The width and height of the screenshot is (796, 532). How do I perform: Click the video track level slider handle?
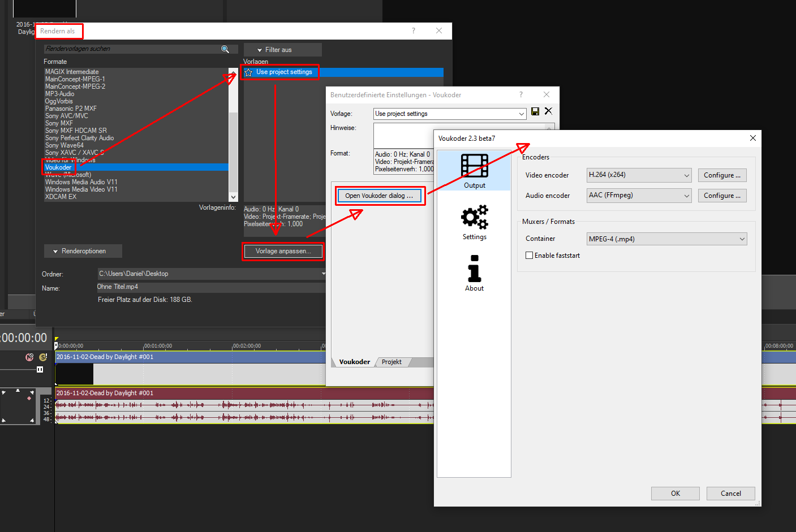[x=40, y=370]
